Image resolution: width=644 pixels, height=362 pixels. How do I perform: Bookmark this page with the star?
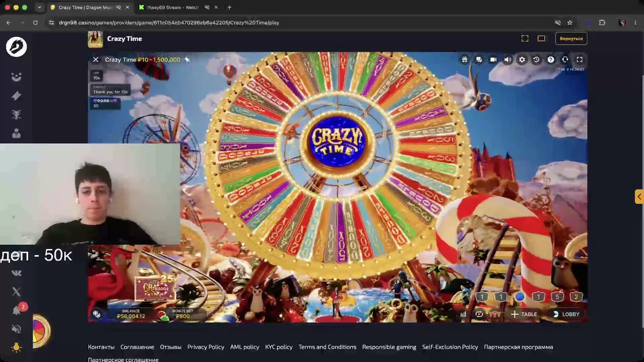point(570,23)
